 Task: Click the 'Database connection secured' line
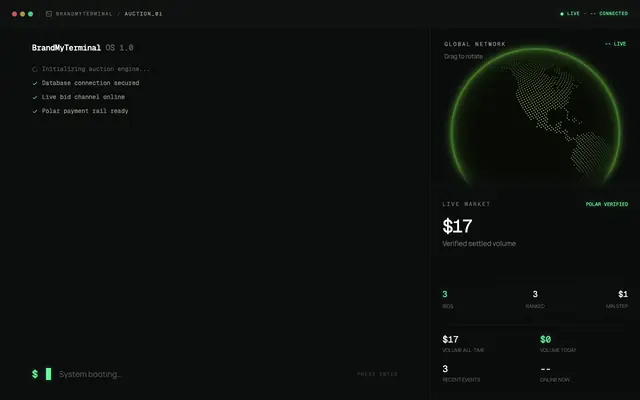click(x=90, y=83)
